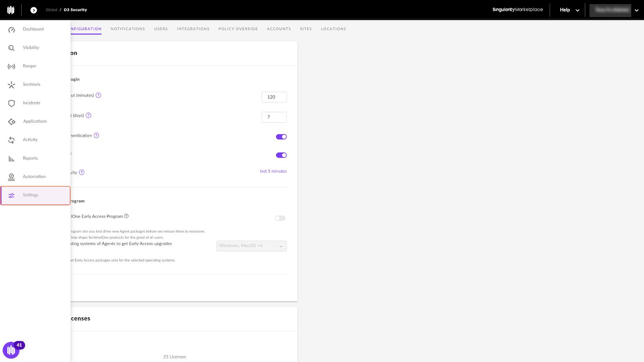This screenshot has width=644, height=362.
Task: Enable the SentinelOne Early Access Program toggle
Action: (x=280, y=218)
